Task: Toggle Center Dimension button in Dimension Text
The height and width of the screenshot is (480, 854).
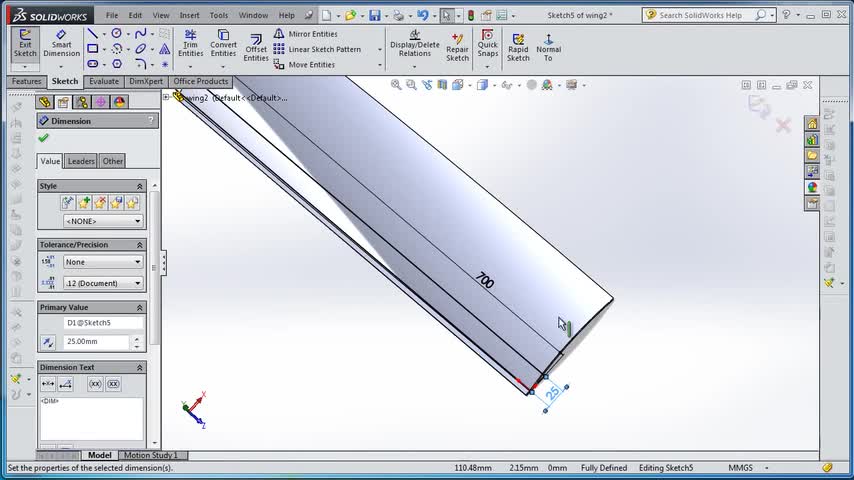Action: click(x=48, y=384)
